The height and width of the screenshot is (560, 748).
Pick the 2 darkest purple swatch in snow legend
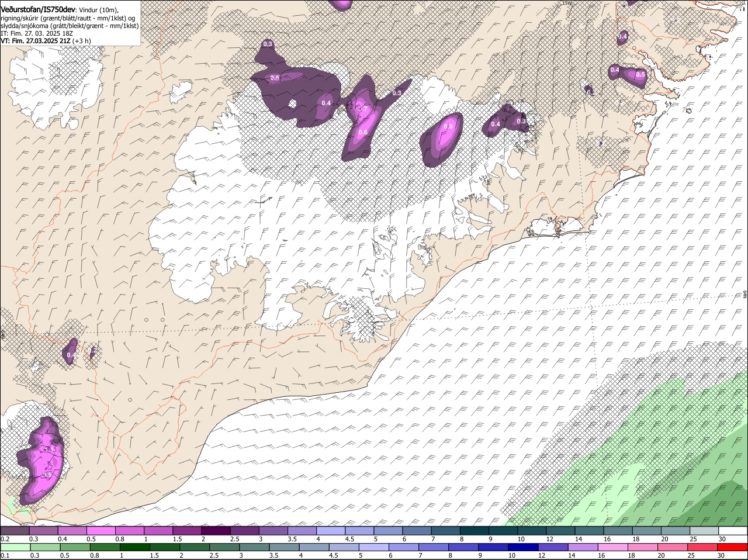[x=216, y=531]
